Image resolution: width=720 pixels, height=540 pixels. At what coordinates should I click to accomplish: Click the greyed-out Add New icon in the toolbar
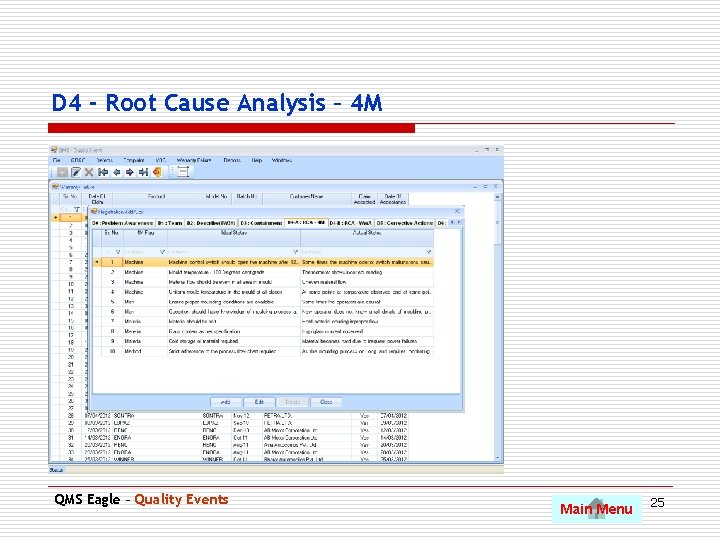click(x=62, y=172)
